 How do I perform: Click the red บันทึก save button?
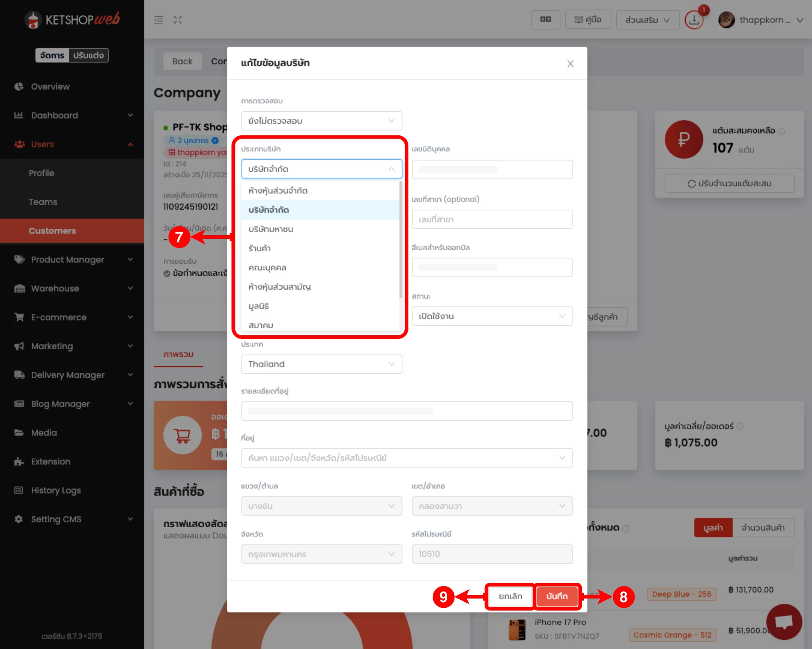[557, 597]
